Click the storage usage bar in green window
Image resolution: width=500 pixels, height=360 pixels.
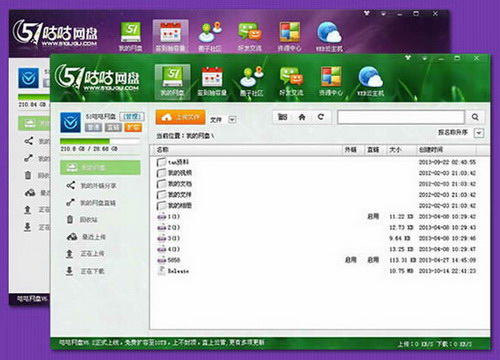click(100, 141)
